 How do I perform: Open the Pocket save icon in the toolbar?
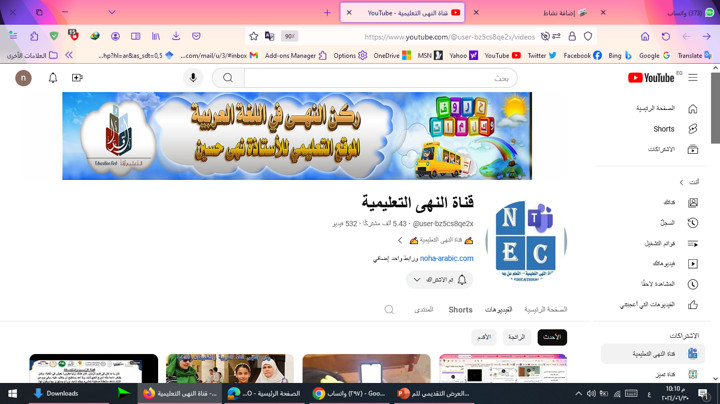click(x=196, y=36)
